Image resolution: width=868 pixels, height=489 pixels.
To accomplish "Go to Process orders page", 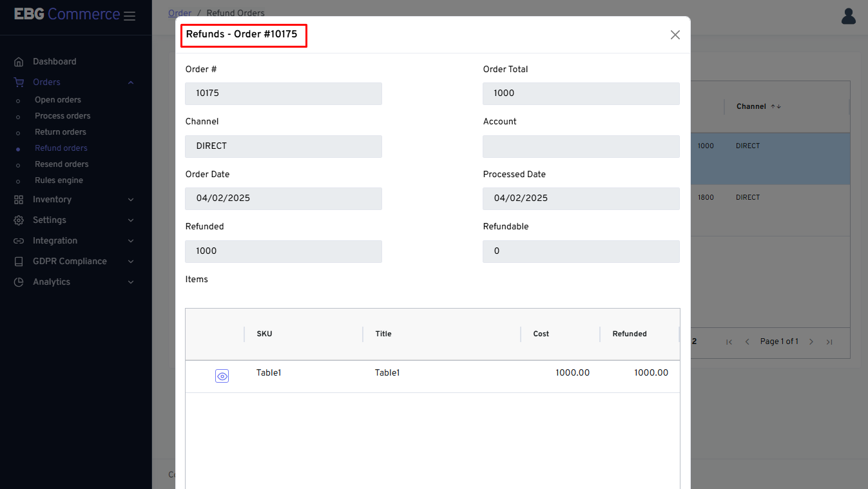I will (63, 116).
